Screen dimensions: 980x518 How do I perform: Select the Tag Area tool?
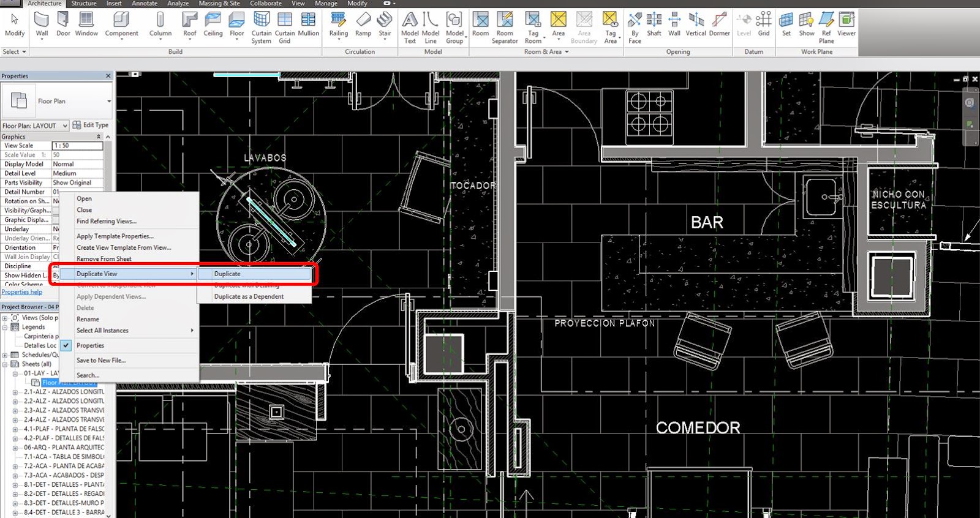click(610, 28)
